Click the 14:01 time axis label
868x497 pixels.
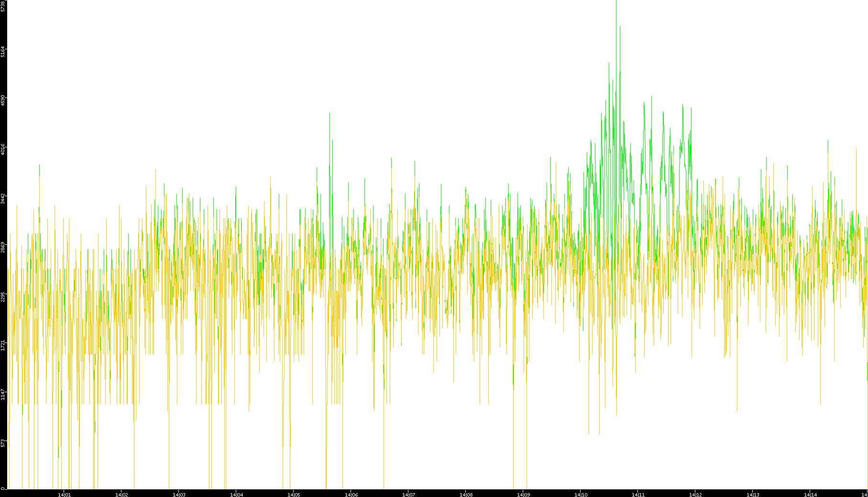[x=64, y=495]
